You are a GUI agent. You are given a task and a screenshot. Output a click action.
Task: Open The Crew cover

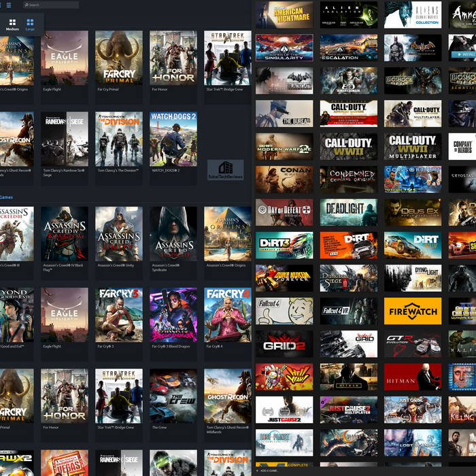173,396
